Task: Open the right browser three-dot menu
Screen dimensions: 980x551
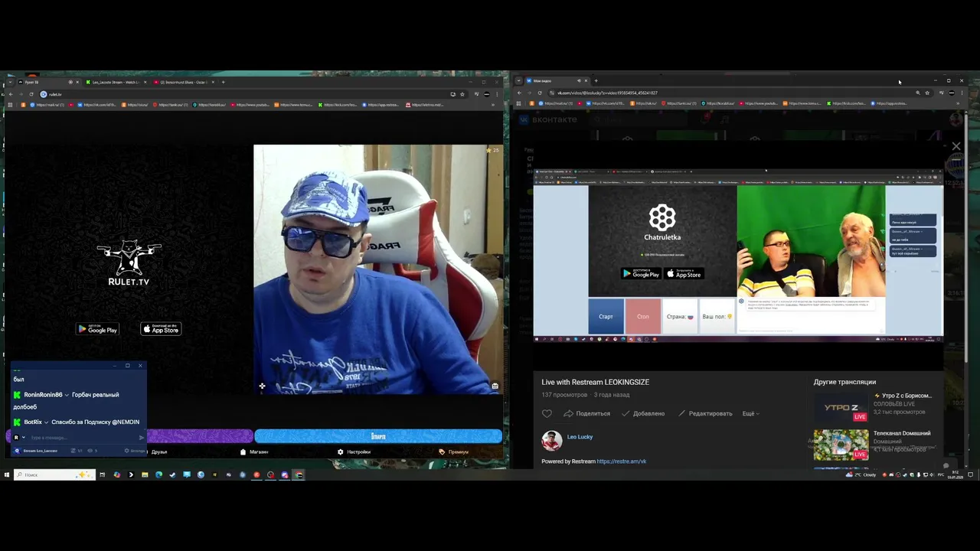Action: (x=962, y=93)
